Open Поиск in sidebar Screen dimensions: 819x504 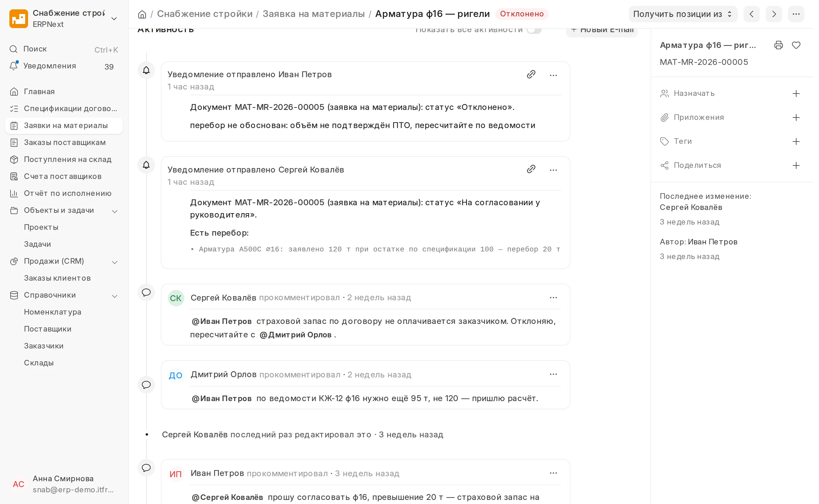(64, 50)
